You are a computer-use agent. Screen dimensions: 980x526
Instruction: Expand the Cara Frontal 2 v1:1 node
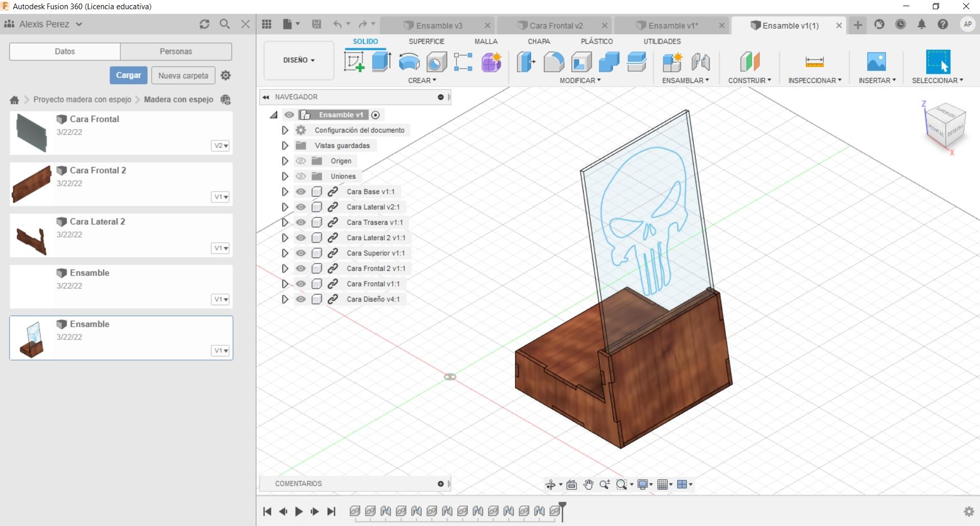pyautogui.click(x=285, y=268)
